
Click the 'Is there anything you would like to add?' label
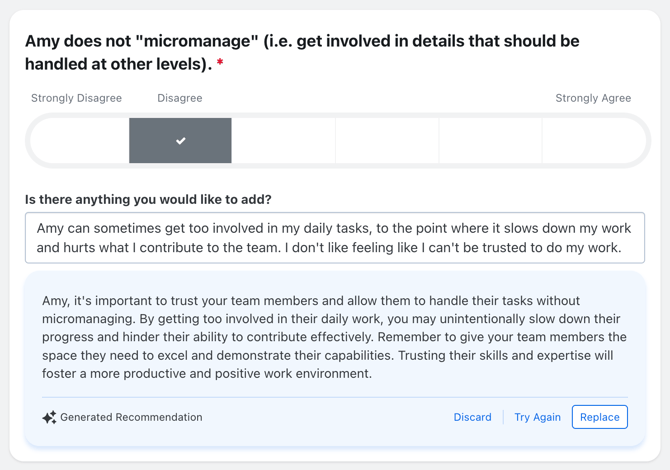[x=148, y=200]
